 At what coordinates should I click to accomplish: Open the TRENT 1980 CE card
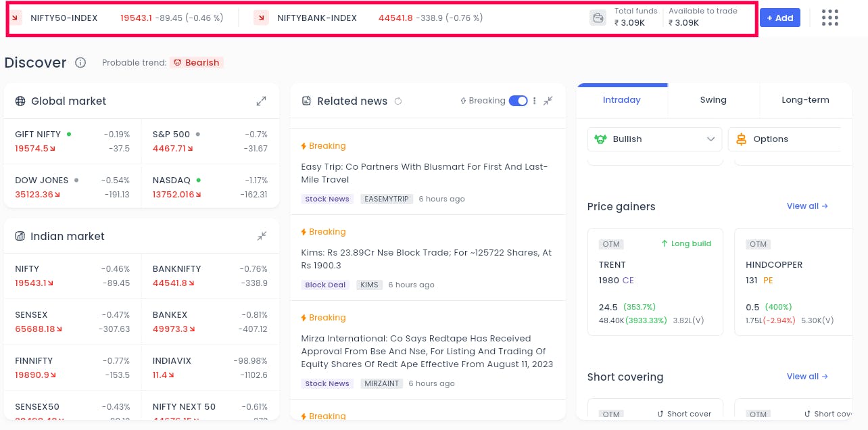pyautogui.click(x=654, y=282)
